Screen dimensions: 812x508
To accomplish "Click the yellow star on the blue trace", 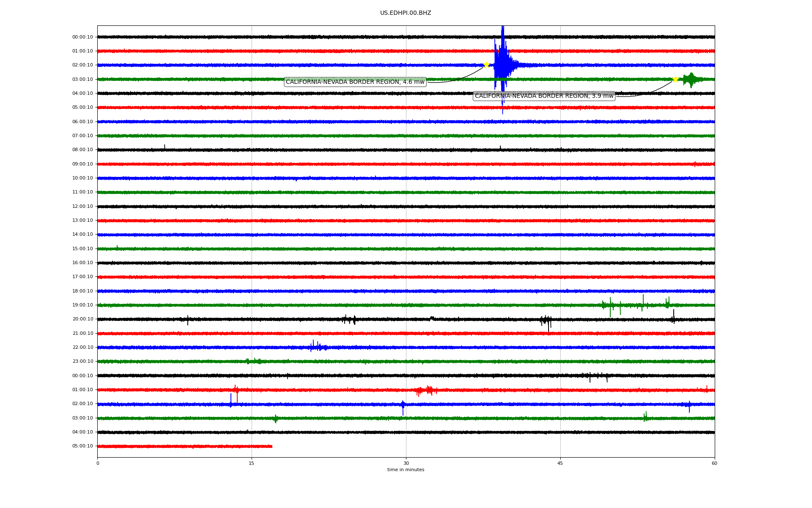I will pos(486,65).
